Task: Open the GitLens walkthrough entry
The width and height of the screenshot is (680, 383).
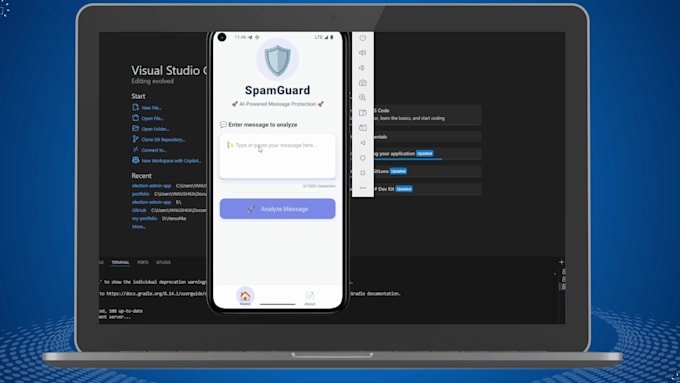Action: tap(427, 171)
